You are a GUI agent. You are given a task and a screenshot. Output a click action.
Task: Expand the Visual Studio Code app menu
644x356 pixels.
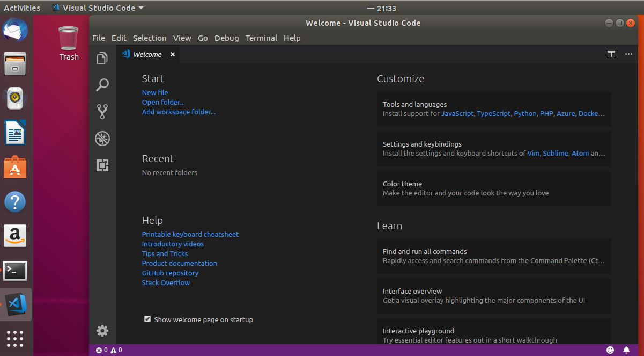tap(98, 8)
